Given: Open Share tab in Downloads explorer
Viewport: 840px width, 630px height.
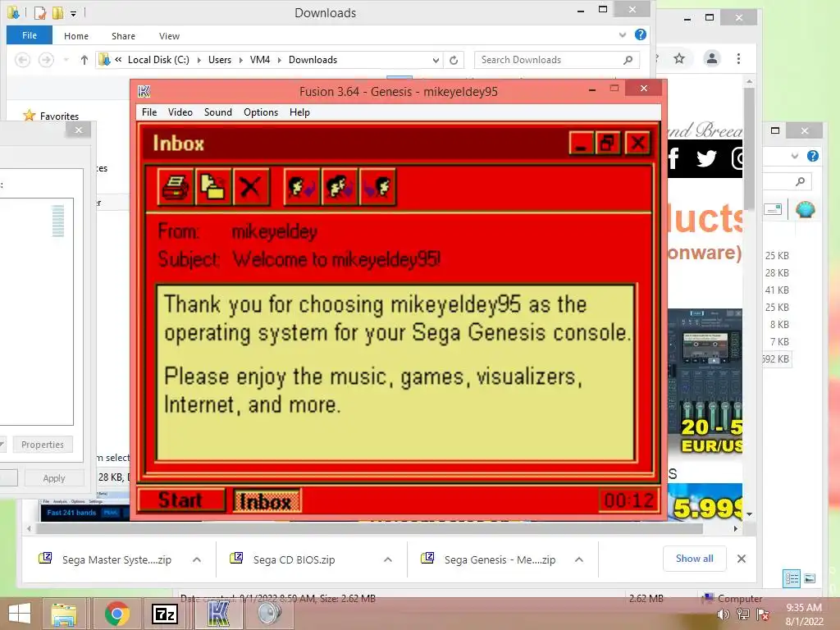Looking at the screenshot, I should [123, 36].
